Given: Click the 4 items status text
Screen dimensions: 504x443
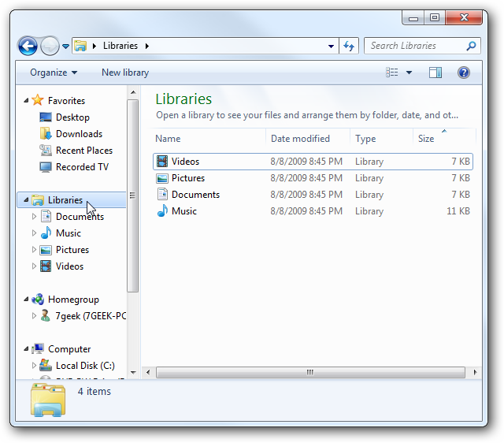Looking at the screenshot, I should click(94, 391).
